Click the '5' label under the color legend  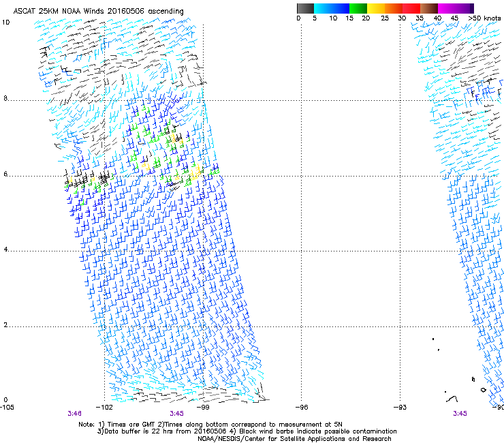(x=315, y=18)
